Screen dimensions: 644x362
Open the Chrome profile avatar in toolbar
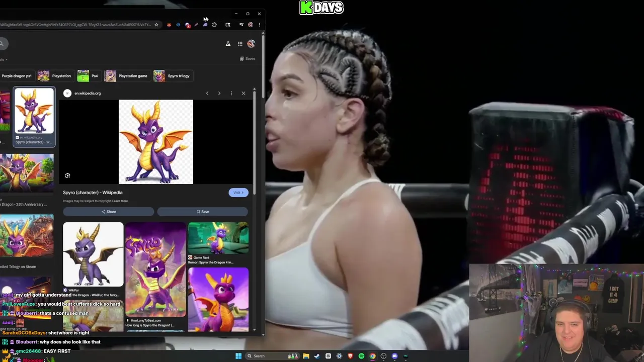[250, 25]
